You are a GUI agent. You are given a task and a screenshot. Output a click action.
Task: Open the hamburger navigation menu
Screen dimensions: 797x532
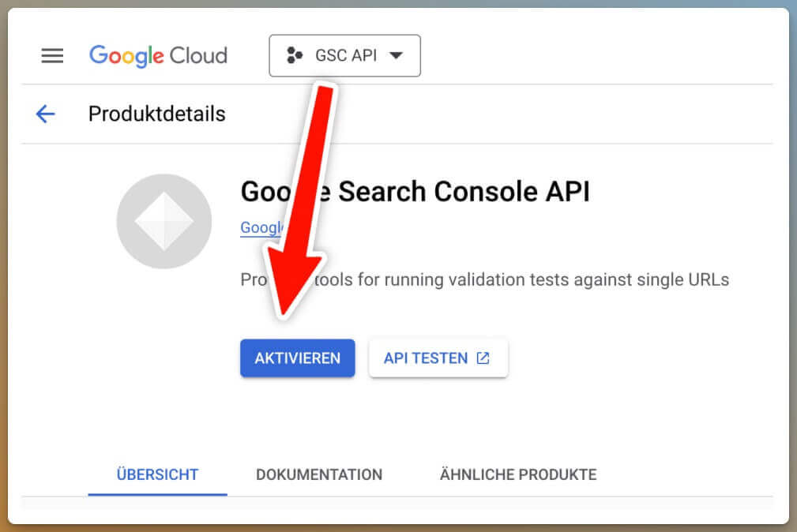[x=52, y=55]
